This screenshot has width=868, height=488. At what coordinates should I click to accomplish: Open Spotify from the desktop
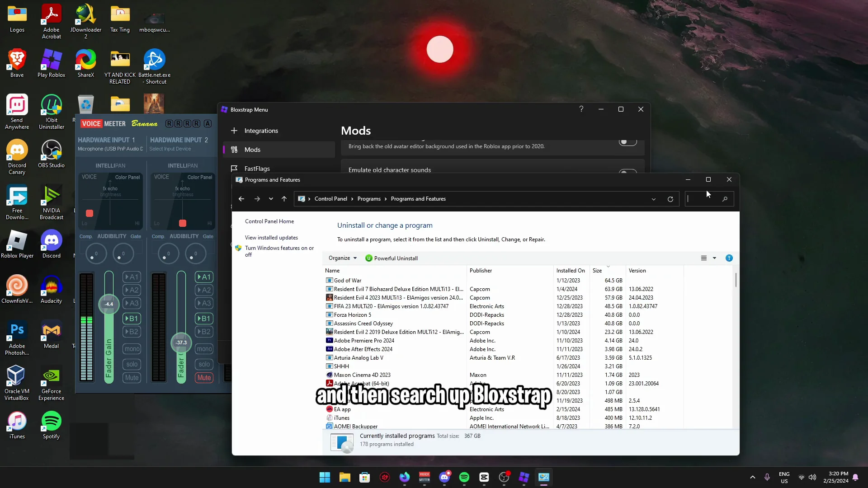pyautogui.click(x=51, y=420)
